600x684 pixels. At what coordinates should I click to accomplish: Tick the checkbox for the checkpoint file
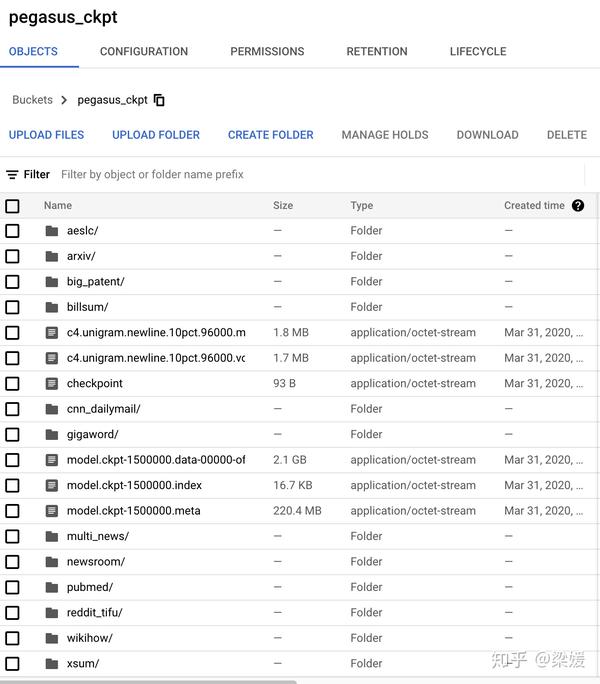tap(12, 384)
